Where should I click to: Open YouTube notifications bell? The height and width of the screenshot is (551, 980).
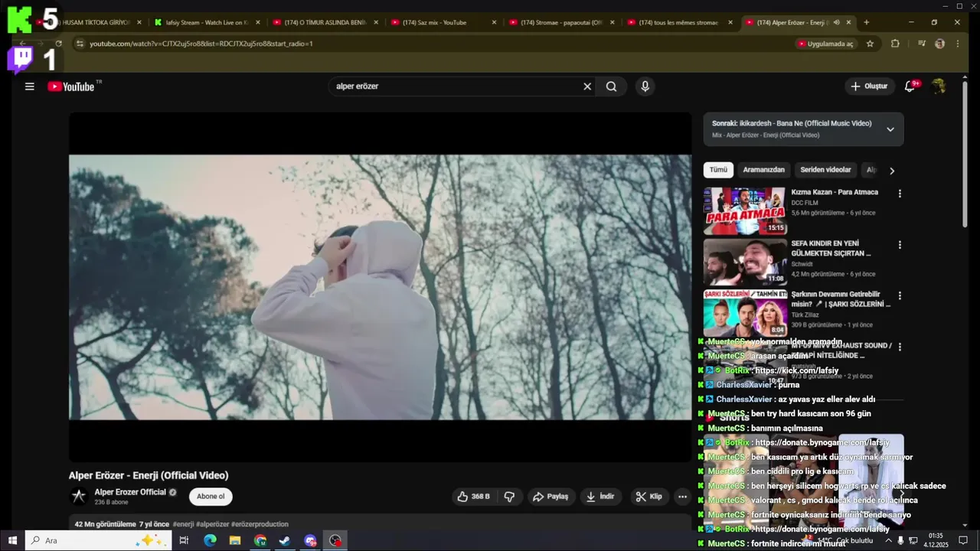point(910,86)
